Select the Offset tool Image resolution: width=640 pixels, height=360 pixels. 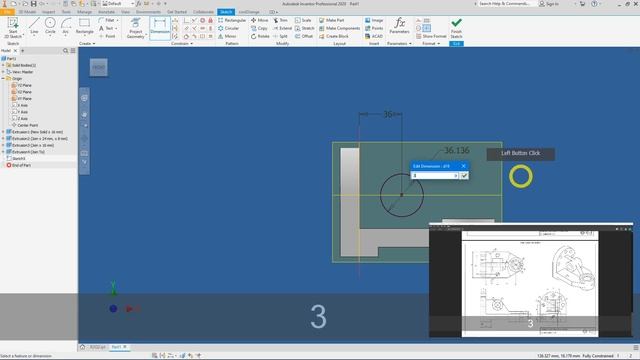[x=304, y=36]
